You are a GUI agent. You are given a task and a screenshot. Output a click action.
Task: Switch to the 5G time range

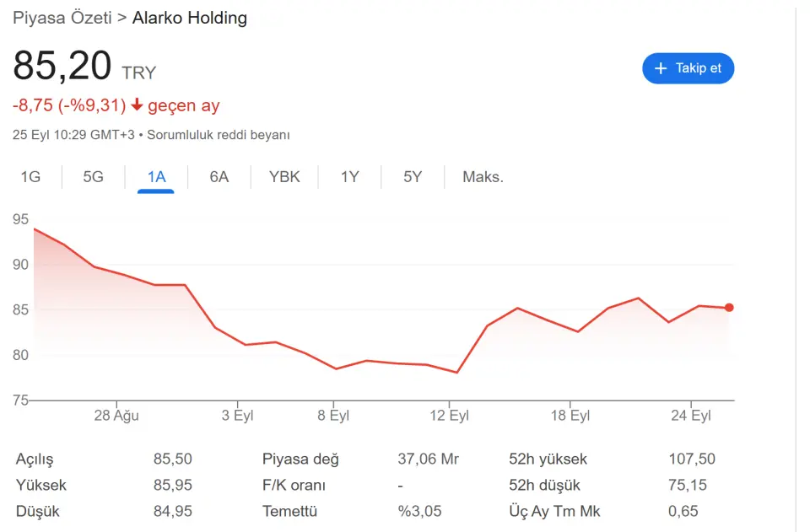[93, 177]
